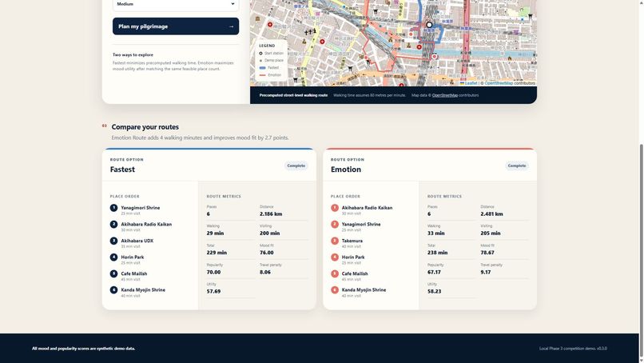Viewport: 644px width, 363px height.
Task: Click the Start station legend icon
Action: click(260, 54)
